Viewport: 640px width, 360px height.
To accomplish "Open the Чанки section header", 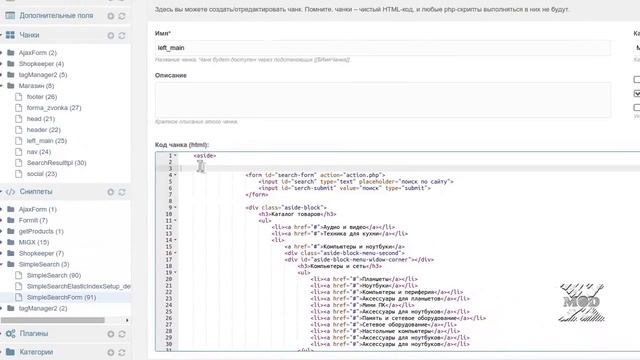I will coord(29,35).
